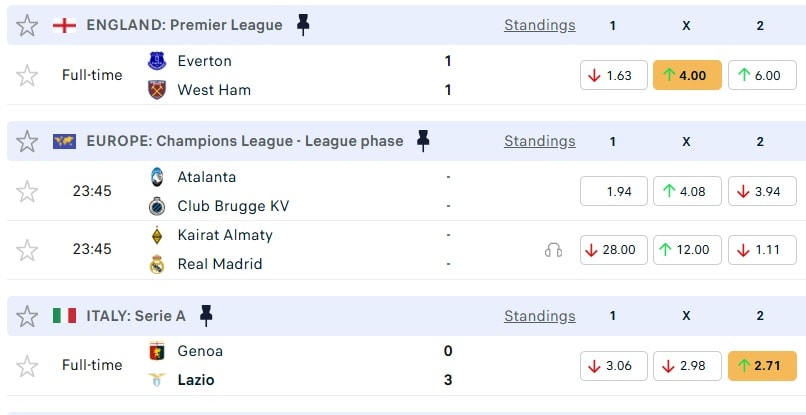Open the Genoa vs Lazio match details
Image resolution: width=806 pixels, height=415 pixels.
point(300,366)
